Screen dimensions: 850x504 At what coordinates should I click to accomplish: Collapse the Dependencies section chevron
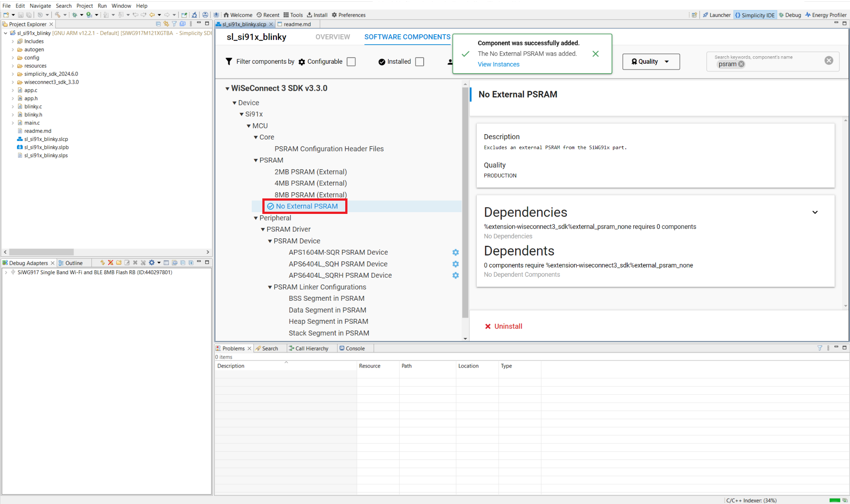tap(815, 212)
